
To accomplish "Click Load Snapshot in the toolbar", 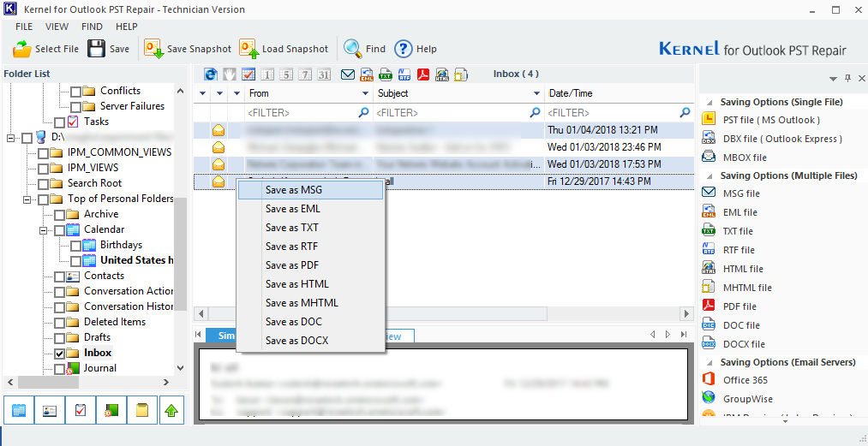I will click(x=284, y=49).
